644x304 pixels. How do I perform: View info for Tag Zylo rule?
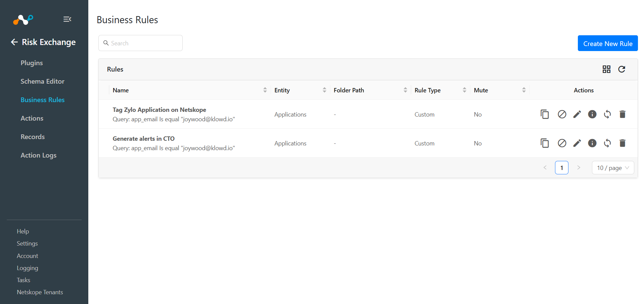[x=592, y=114]
